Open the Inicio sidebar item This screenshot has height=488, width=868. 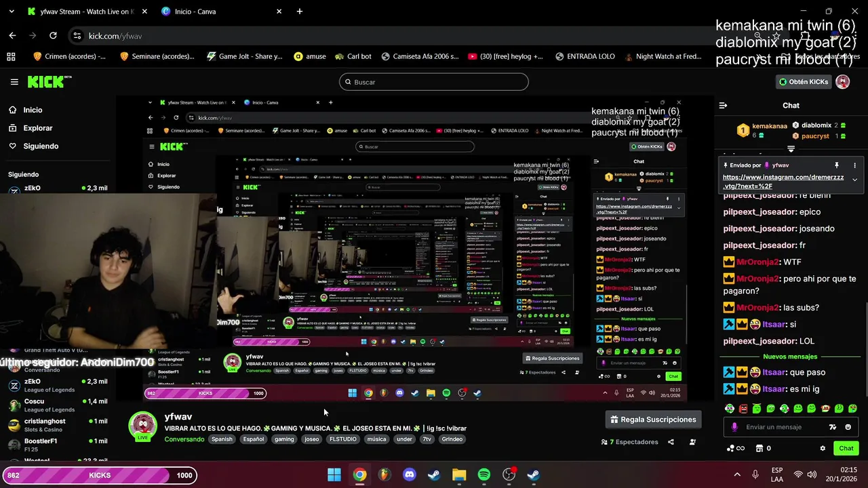pos(26,110)
